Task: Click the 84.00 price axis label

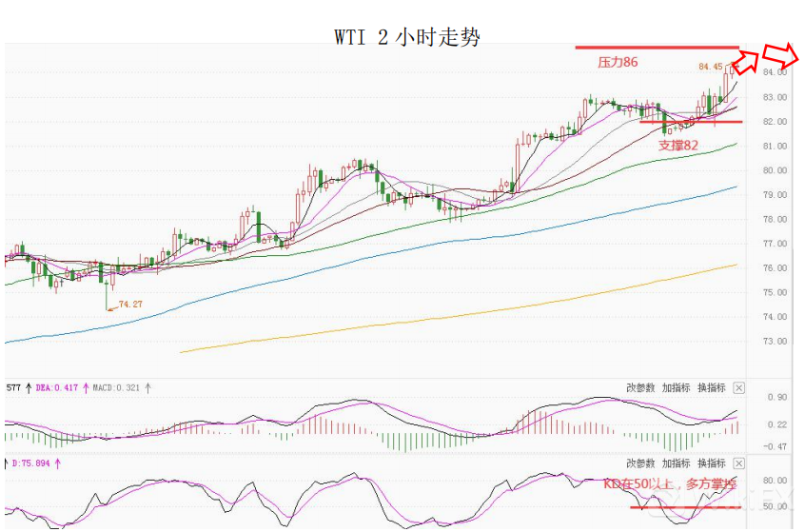Action: pyautogui.click(x=775, y=72)
